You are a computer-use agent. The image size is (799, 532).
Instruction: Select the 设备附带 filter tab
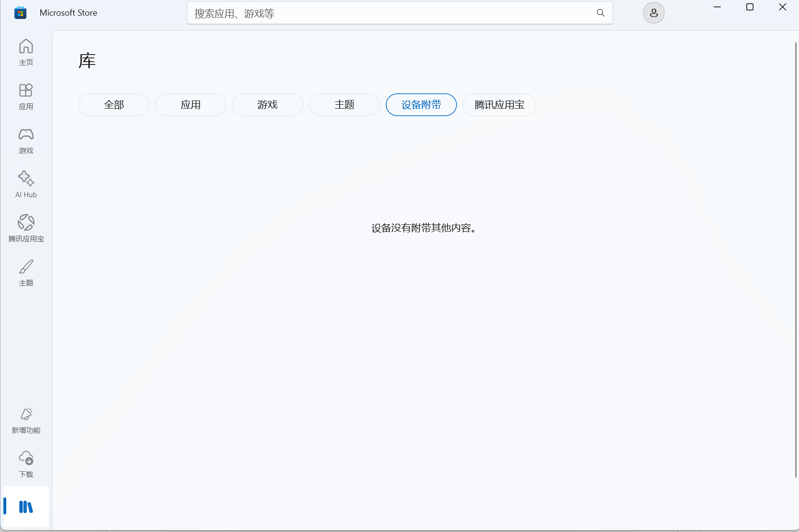pos(421,105)
